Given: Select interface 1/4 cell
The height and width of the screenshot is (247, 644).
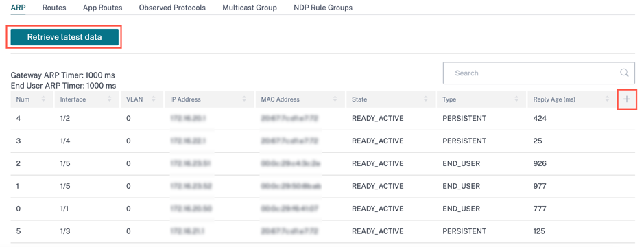Looking at the screenshot, I should click(65, 141).
